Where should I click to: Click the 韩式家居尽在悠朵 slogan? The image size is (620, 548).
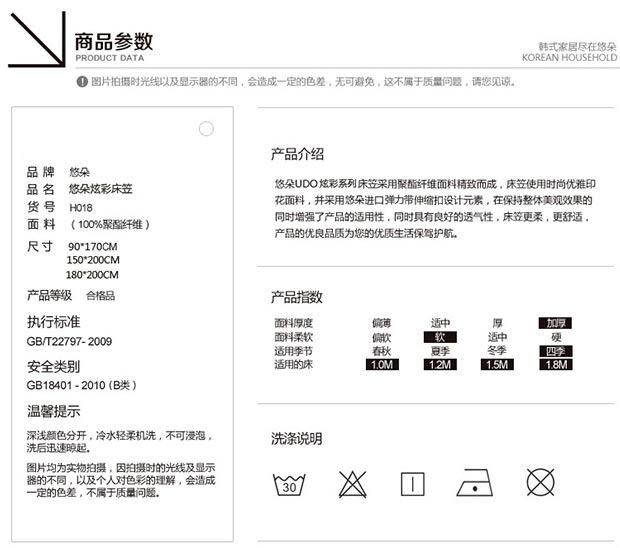(577, 47)
